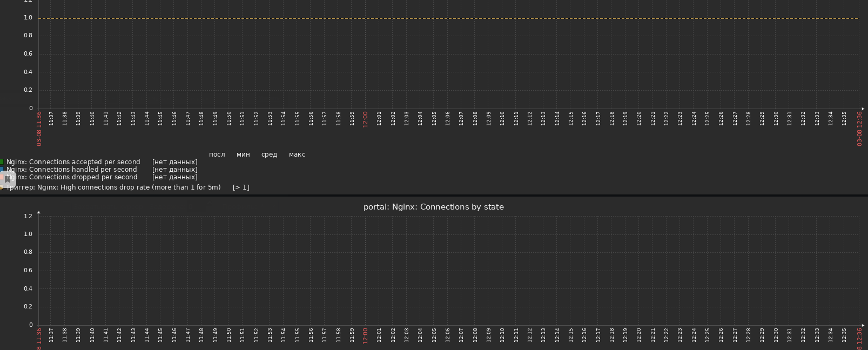Click the 1.2 y-axis value of the Connections by state graph
Viewport: 868px width, 350px height.
pos(28,216)
